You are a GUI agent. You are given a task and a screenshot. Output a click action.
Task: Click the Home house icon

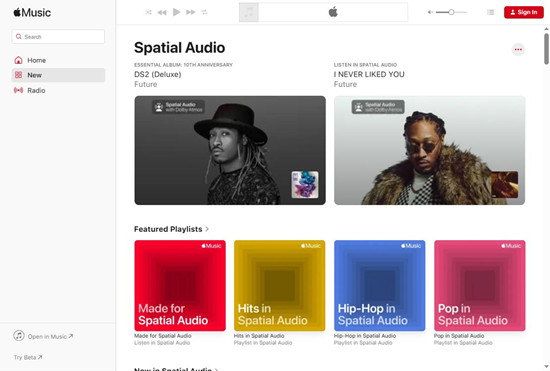pyautogui.click(x=19, y=60)
